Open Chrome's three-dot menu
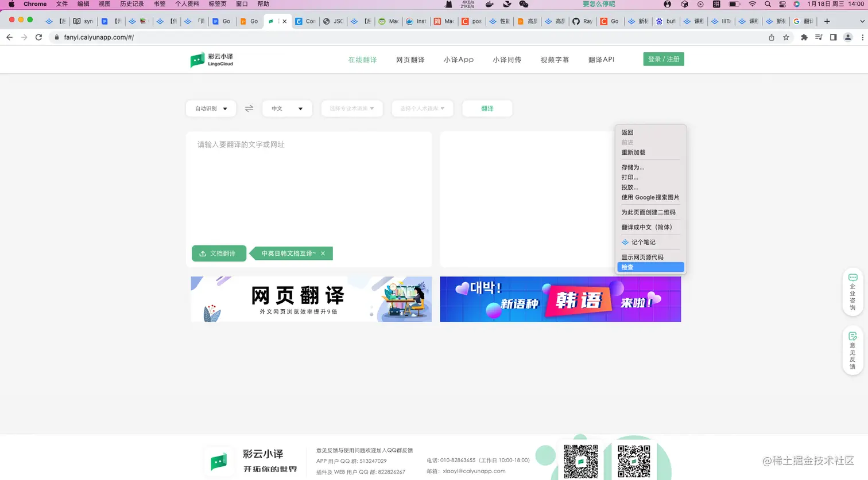This screenshot has width=868, height=480. (x=862, y=37)
